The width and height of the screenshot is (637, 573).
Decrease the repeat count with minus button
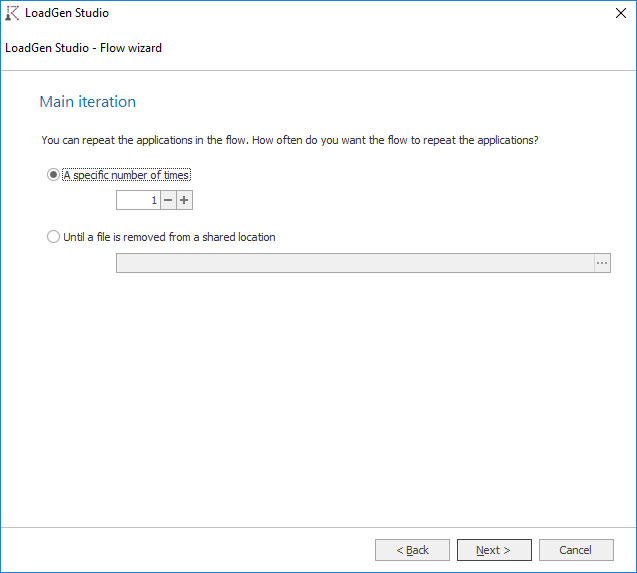(168, 200)
